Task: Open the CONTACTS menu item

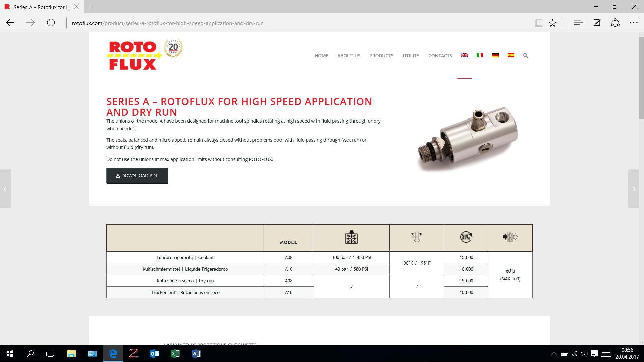Action: tap(440, 56)
